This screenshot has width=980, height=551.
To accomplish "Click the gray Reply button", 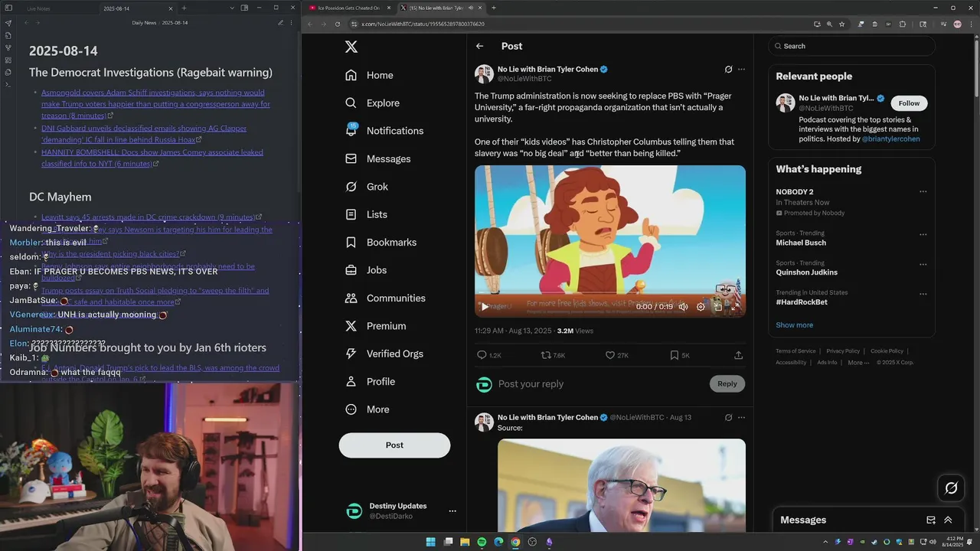I will tap(727, 384).
